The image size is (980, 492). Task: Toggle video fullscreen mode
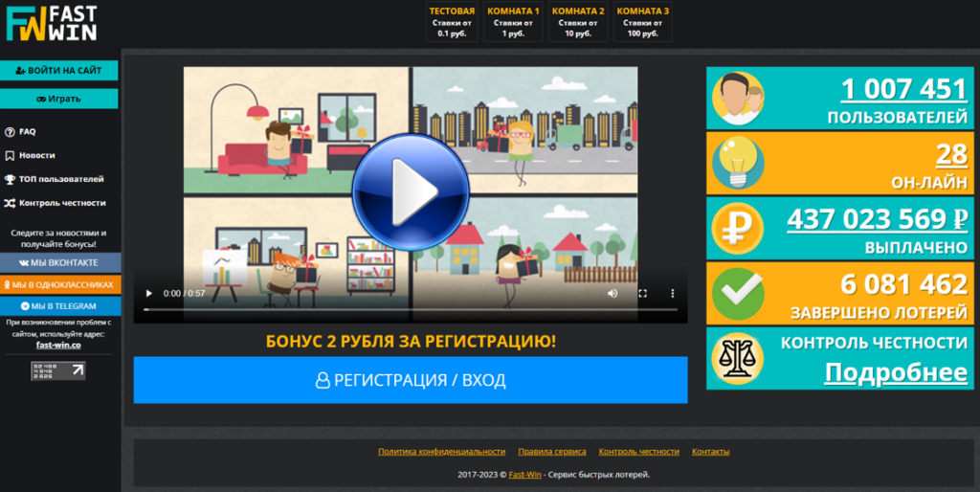[x=642, y=293]
